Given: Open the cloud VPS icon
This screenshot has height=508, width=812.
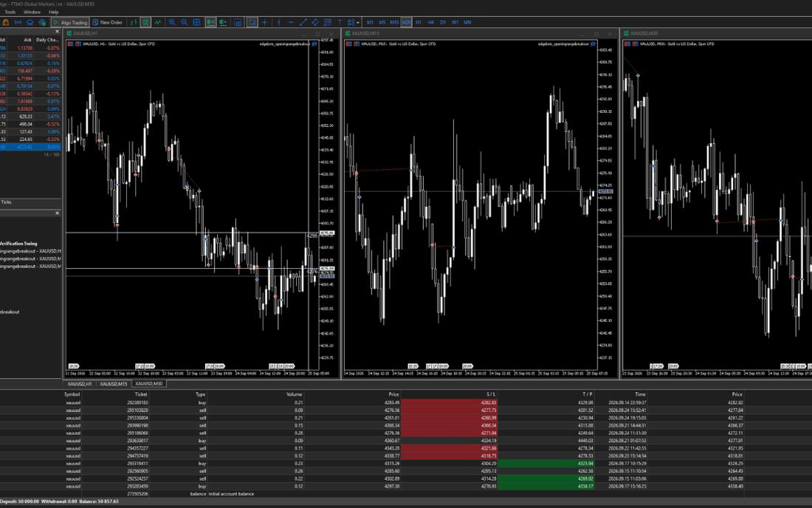Looking at the screenshot, I should (30, 22).
